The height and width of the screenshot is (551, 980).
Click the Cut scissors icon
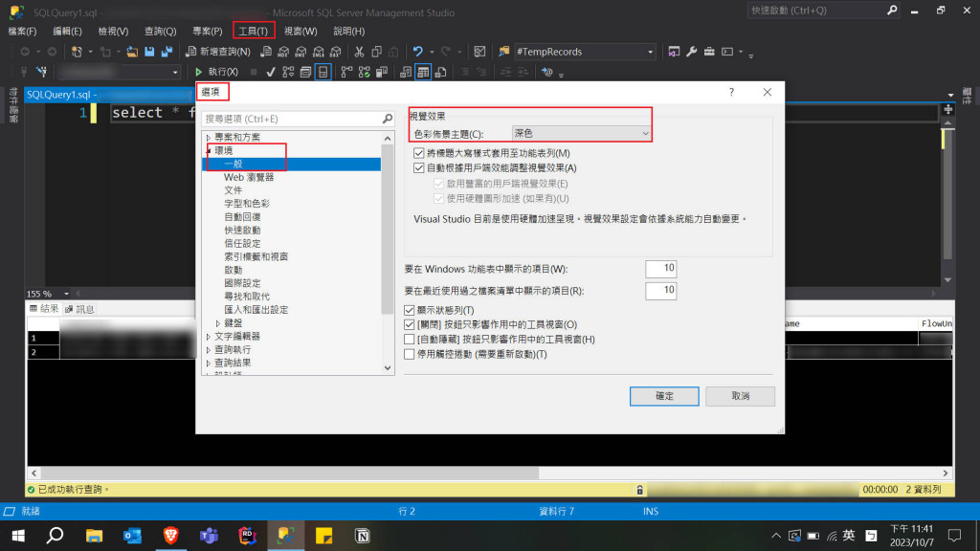click(x=359, y=52)
